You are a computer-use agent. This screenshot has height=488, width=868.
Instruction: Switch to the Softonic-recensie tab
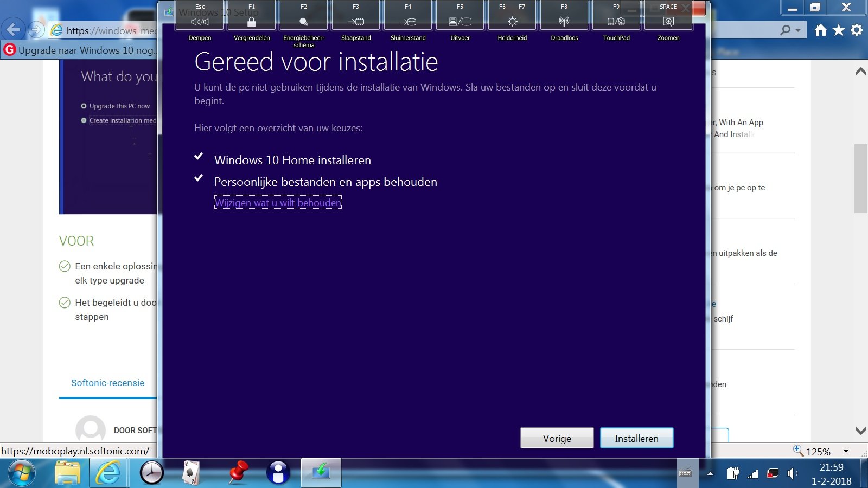click(108, 383)
